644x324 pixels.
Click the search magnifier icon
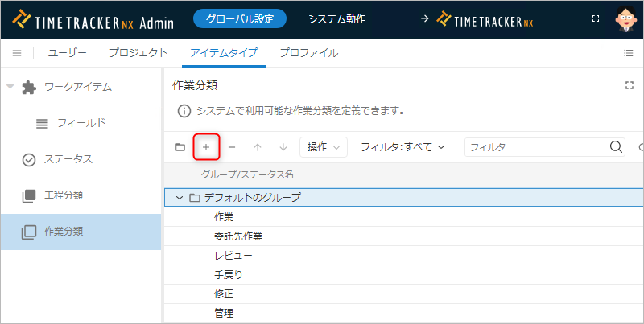click(616, 147)
